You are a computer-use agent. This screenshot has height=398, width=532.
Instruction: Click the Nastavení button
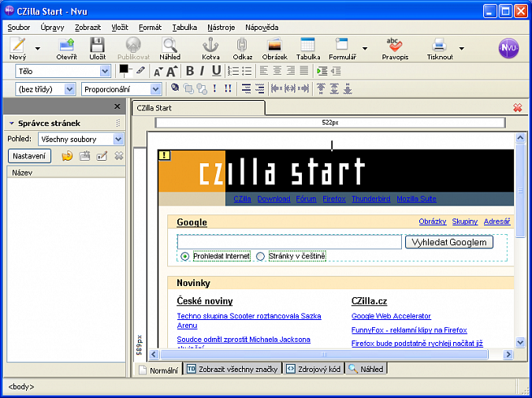29,156
